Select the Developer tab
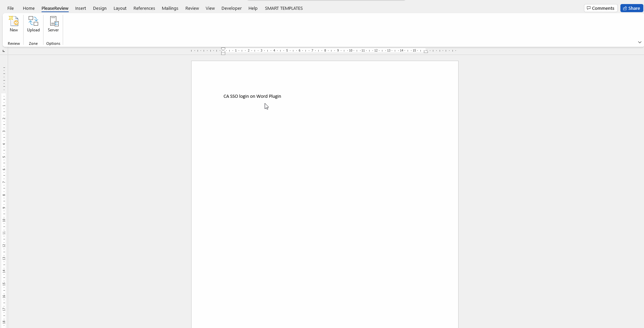 tap(232, 8)
